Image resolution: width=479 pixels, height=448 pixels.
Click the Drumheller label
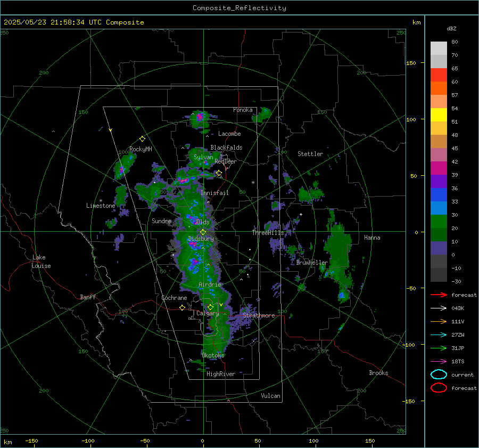[312, 263]
